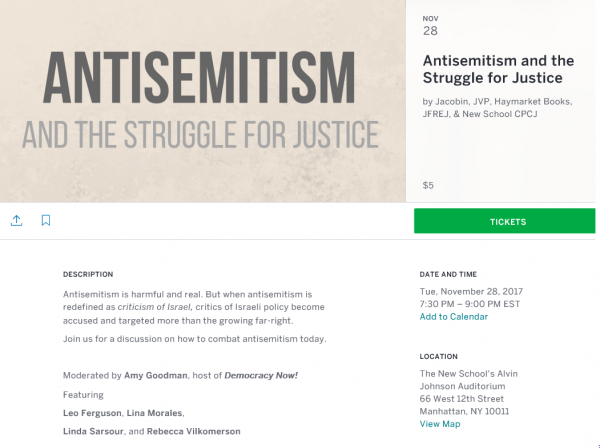The height and width of the screenshot is (448, 600).
Task: Click the Democracy Now! show title text
Action: pos(261,375)
